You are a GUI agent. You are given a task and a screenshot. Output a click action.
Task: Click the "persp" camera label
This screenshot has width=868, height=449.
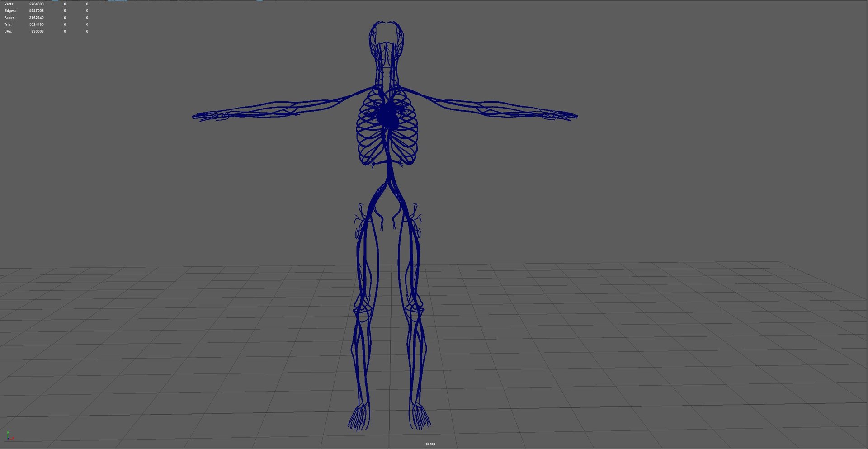[430, 444]
